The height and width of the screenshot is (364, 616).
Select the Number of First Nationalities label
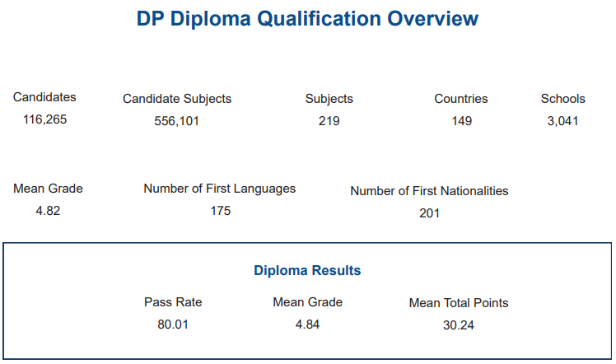[x=429, y=191]
